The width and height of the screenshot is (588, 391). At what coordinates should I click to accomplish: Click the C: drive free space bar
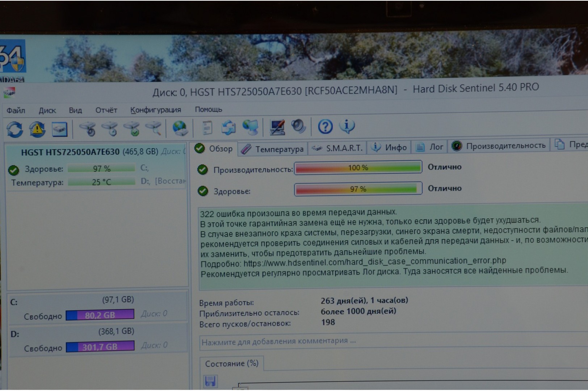[100, 315]
